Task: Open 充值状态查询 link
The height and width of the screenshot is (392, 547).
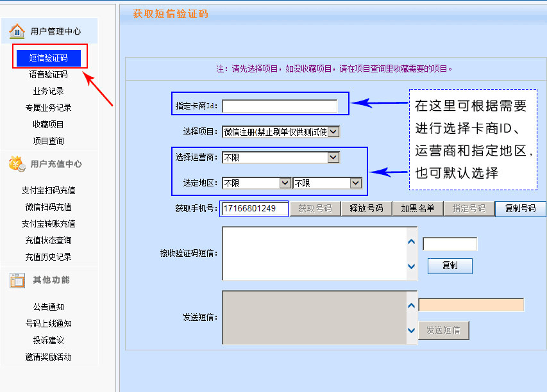Action: pyautogui.click(x=49, y=240)
